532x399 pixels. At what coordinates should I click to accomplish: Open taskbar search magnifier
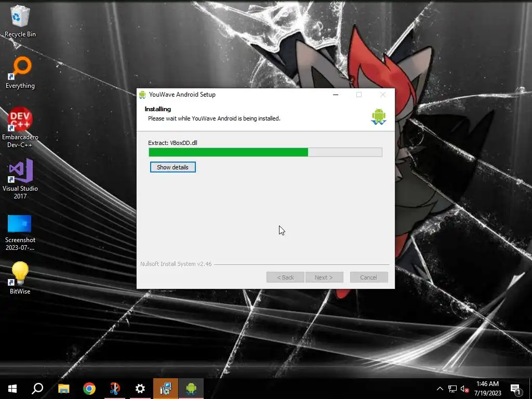(37, 389)
